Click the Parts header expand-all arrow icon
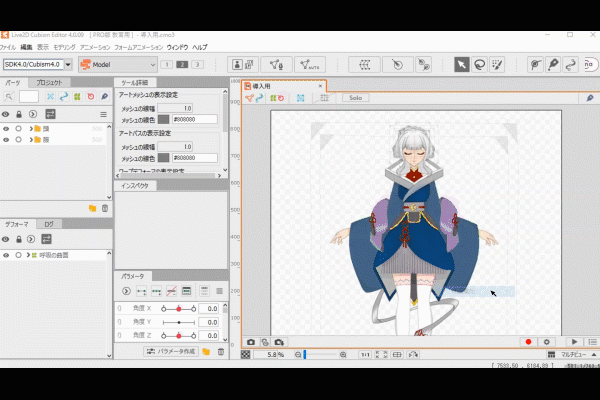The image size is (600, 400). (x=33, y=114)
